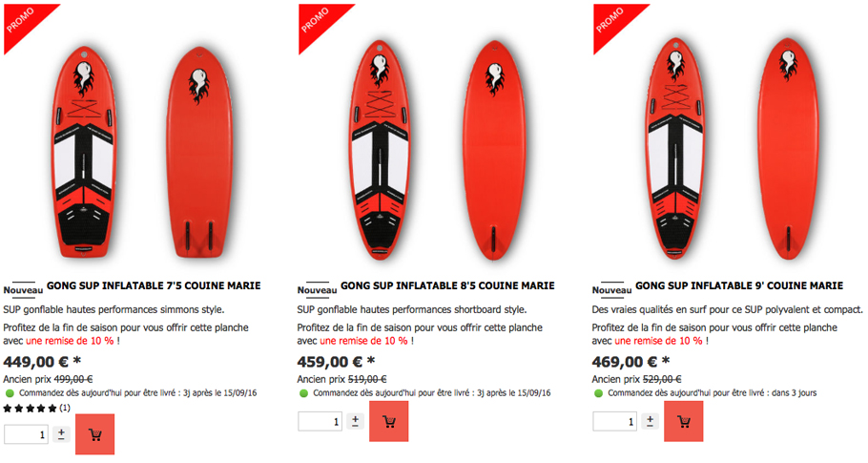This screenshot has width=868, height=463.
Task: Click the five-star rating under the 7'5 board
Action: pyautogui.click(x=31, y=409)
